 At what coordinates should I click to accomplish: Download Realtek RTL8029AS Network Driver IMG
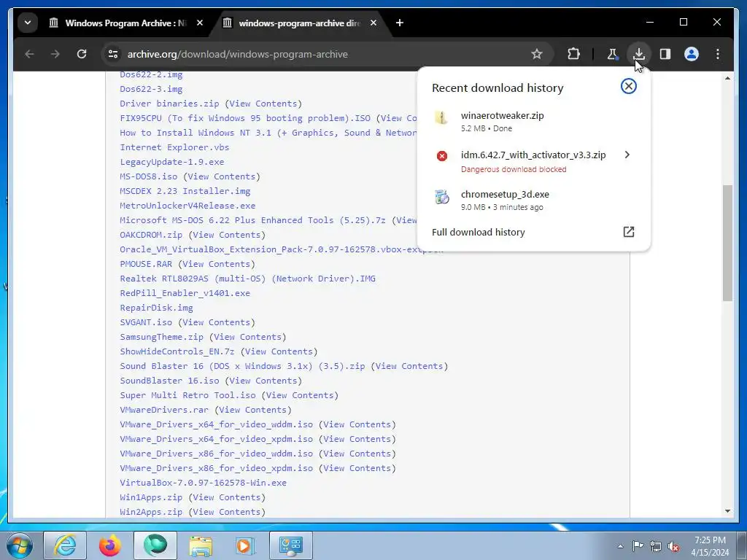coord(248,279)
